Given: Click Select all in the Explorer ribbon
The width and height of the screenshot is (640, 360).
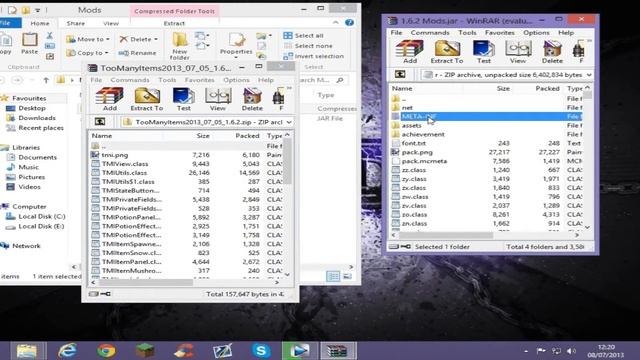Looking at the screenshot, I should 303,36.
